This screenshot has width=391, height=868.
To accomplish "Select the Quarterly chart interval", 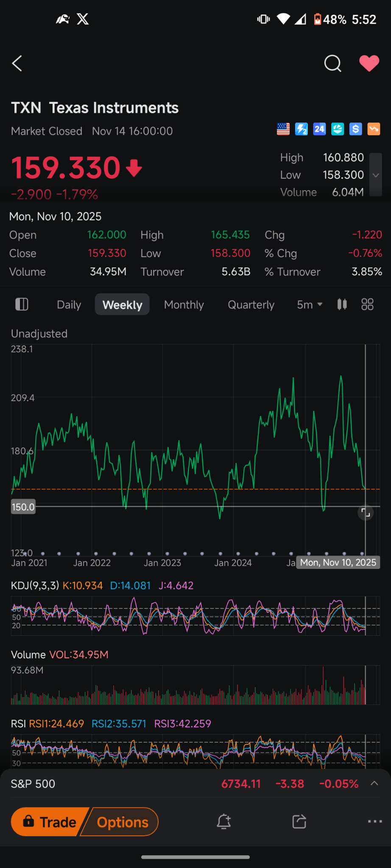I will point(251,305).
